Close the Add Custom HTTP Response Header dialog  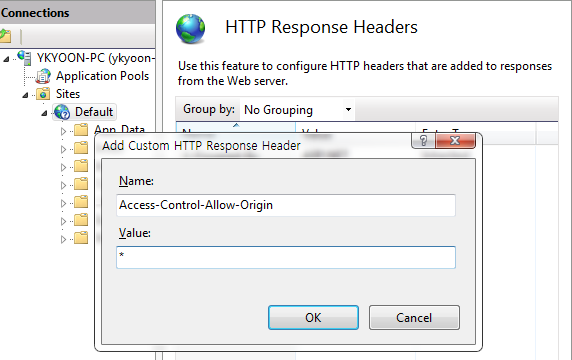pyautogui.click(x=455, y=140)
